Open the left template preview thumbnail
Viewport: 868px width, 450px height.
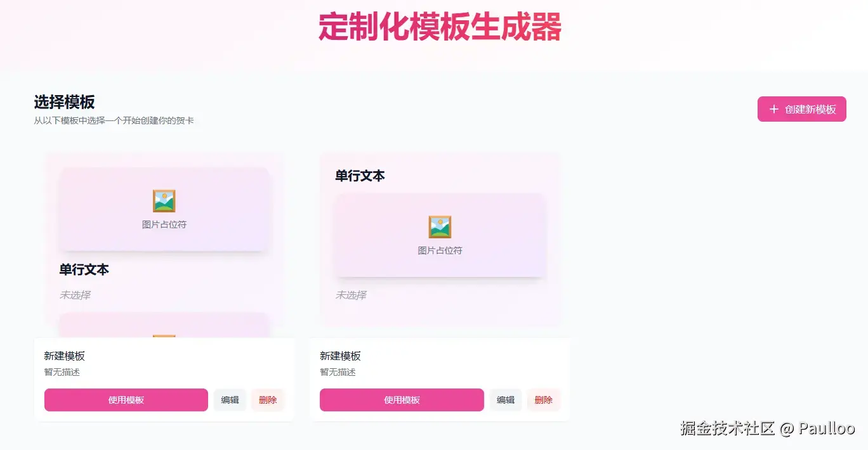tap(164, 244)
